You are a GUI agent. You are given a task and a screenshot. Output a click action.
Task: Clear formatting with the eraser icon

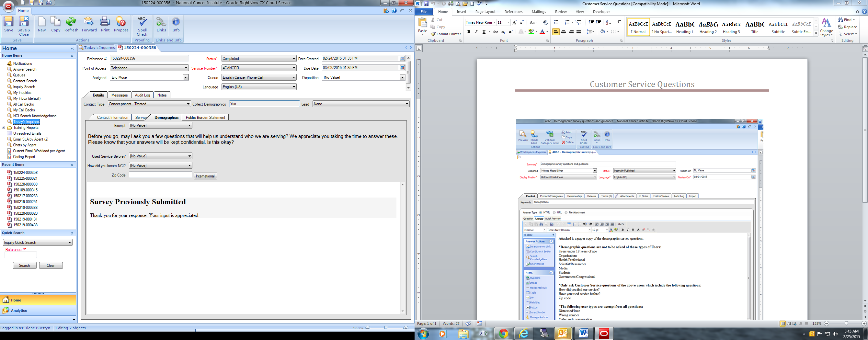[545, 23]
